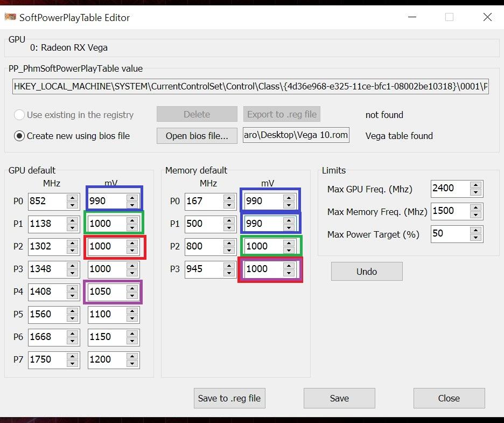Increase GPU P5 MHz with up arrow
The width and height of the screenshot is (504, 423).
(x=73, y=311)
